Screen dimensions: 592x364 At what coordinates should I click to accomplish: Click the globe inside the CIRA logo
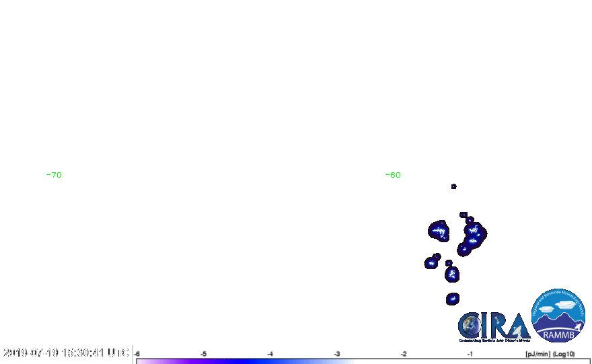[470, 326]
